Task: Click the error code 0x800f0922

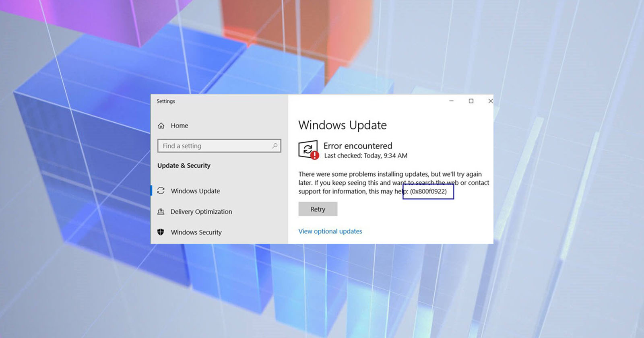Action: click(428, 192)
